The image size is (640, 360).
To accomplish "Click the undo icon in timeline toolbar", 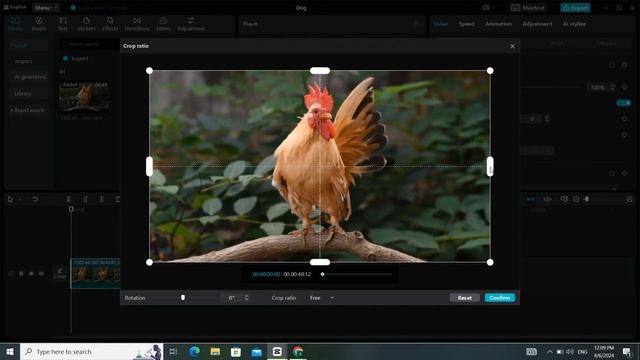I will pos(35,199).
